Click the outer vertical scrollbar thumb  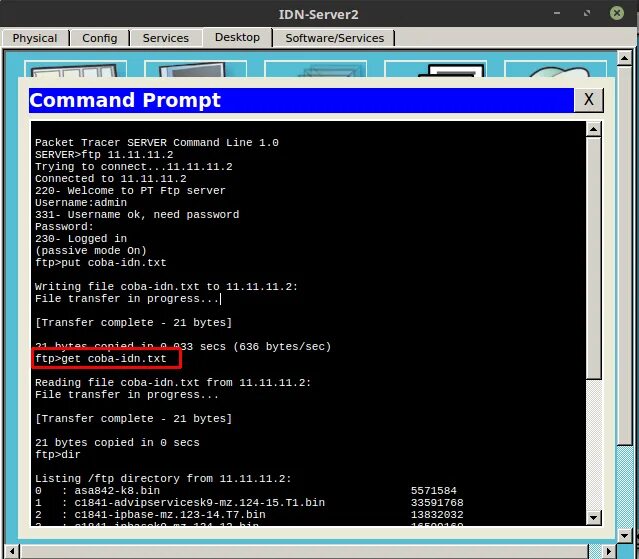tap(624, 255)
